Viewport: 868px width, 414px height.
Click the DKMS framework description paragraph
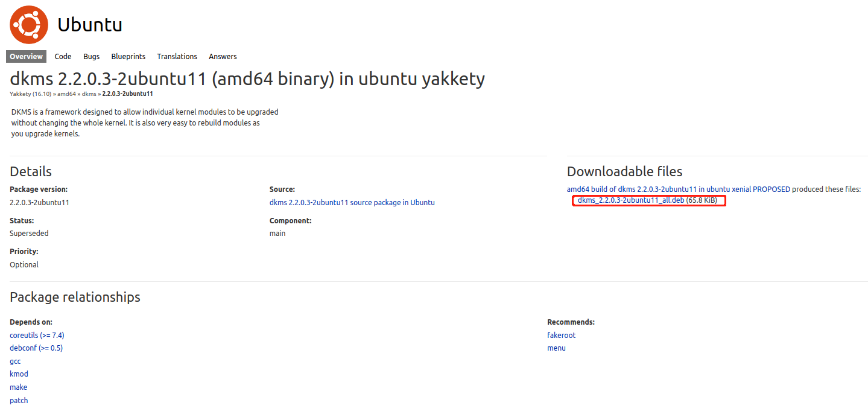click(x=145, y=123)
